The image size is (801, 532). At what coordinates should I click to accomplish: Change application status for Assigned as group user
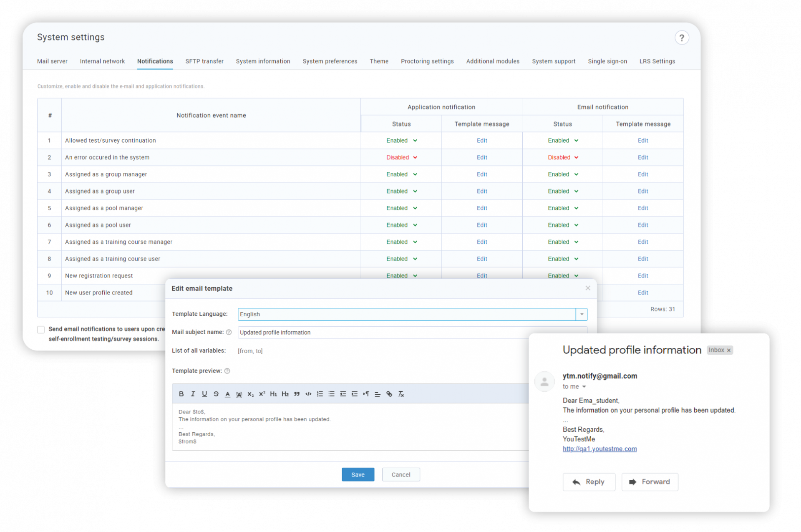pyautogui.click(x=401, y=191)
